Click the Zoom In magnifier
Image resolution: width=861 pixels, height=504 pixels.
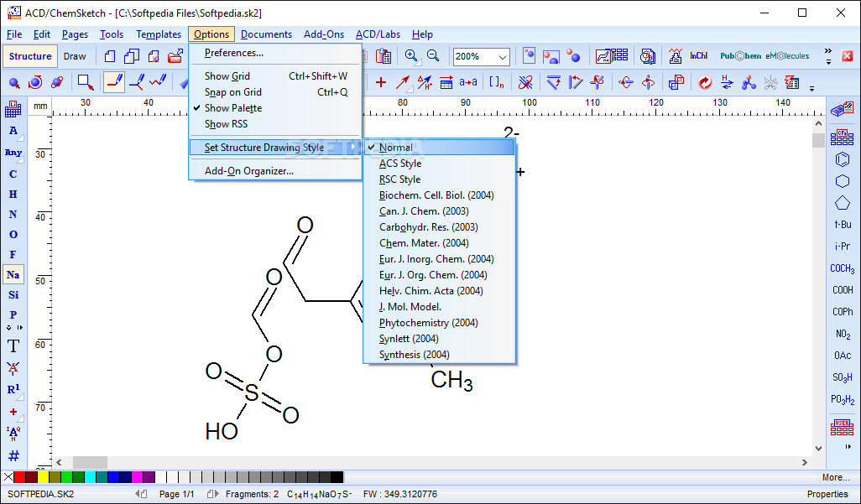411,56
